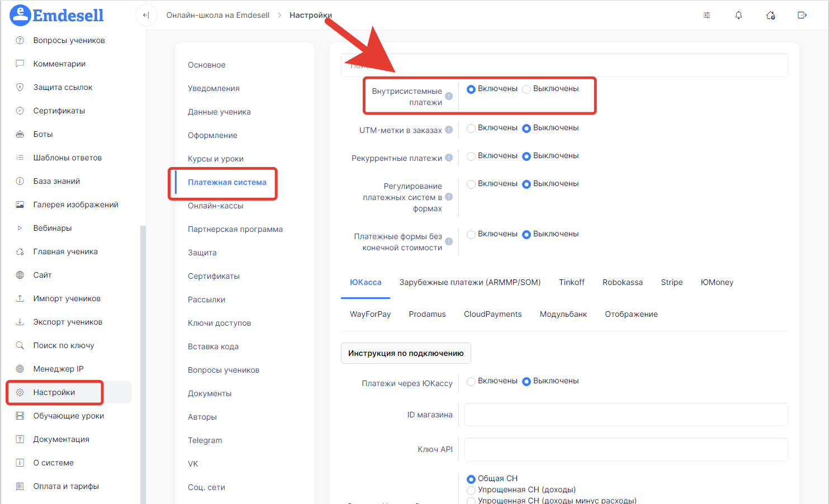
Task: Enable UTM-метки в заказах with Включены
Action: tap(471, 129)
